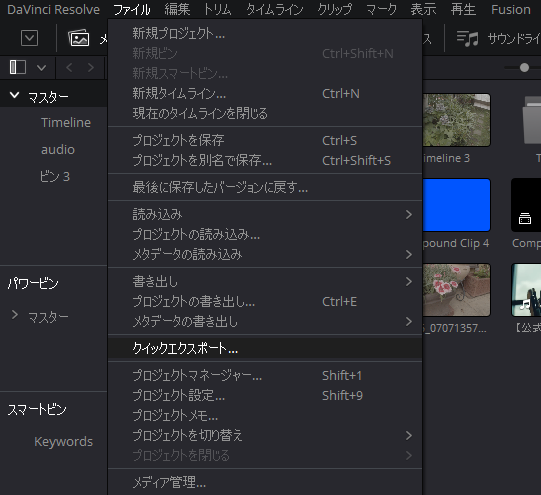The width and height of the screenshot is (541, 495).
Task: Adjust the thumbnail size slider
Action: (524, 68)
